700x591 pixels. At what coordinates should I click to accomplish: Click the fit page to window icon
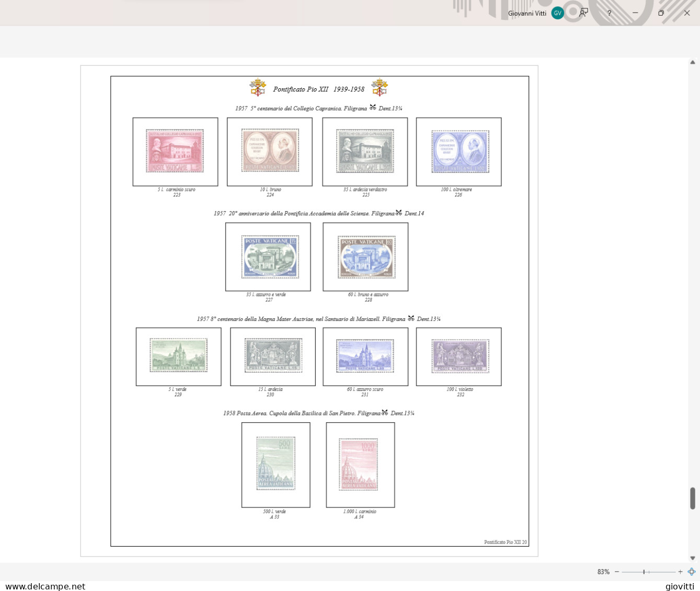click(692, 572)
